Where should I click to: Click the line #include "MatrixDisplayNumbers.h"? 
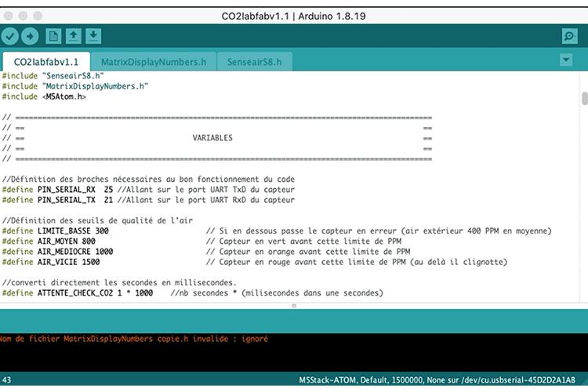[x=75, y=86]
